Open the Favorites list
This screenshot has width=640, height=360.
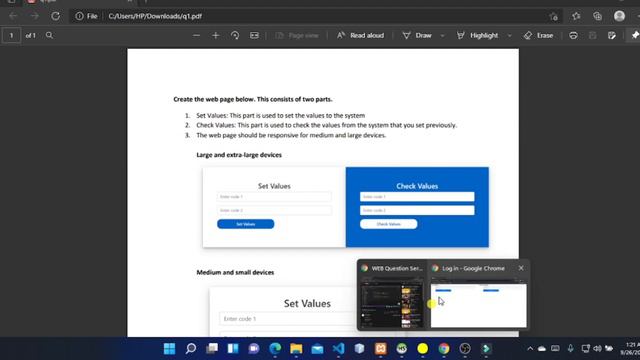576,16
